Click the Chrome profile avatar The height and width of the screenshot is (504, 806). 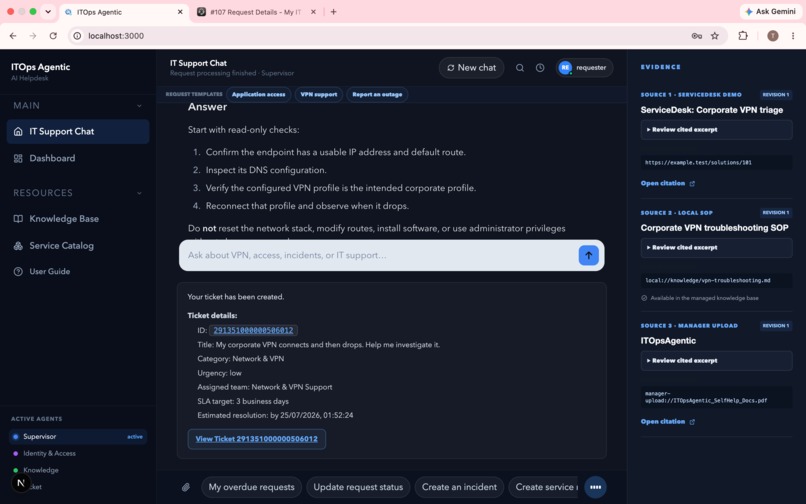click(x=773, y=35)
